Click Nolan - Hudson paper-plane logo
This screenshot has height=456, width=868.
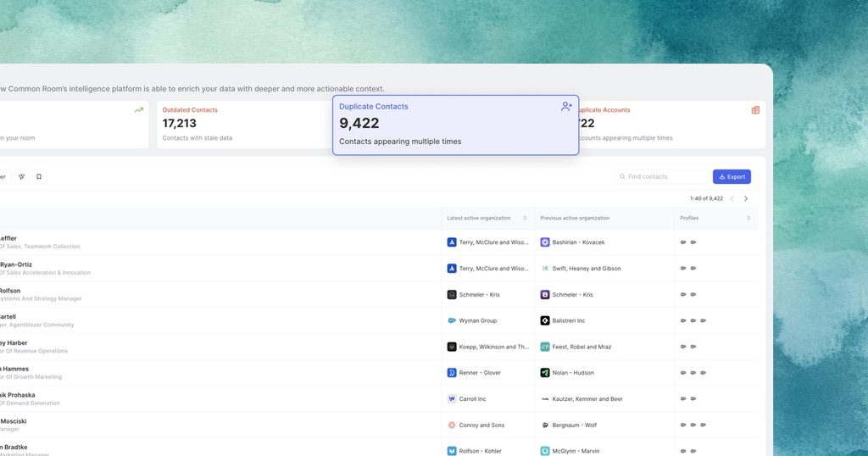pyautogui.click(x=545, y=373)
